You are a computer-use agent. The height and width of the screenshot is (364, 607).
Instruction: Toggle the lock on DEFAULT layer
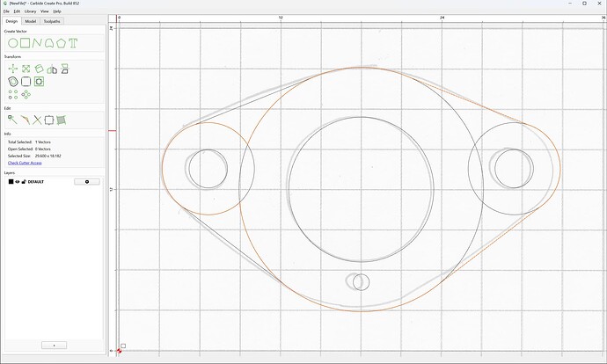[24, 182]
